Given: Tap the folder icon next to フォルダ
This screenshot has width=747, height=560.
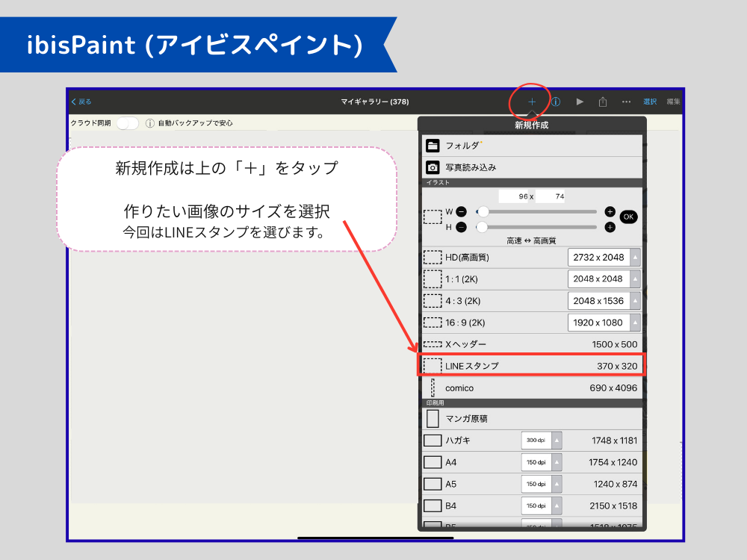Looking at the screenshot, I should pyautogui.click(x=432, y=146).
